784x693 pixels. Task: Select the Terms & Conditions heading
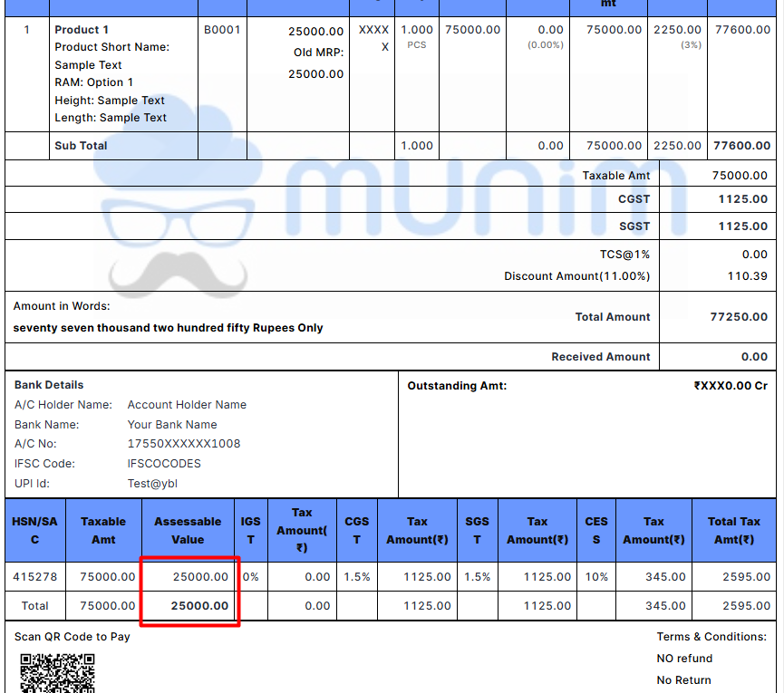coord(711,637)
